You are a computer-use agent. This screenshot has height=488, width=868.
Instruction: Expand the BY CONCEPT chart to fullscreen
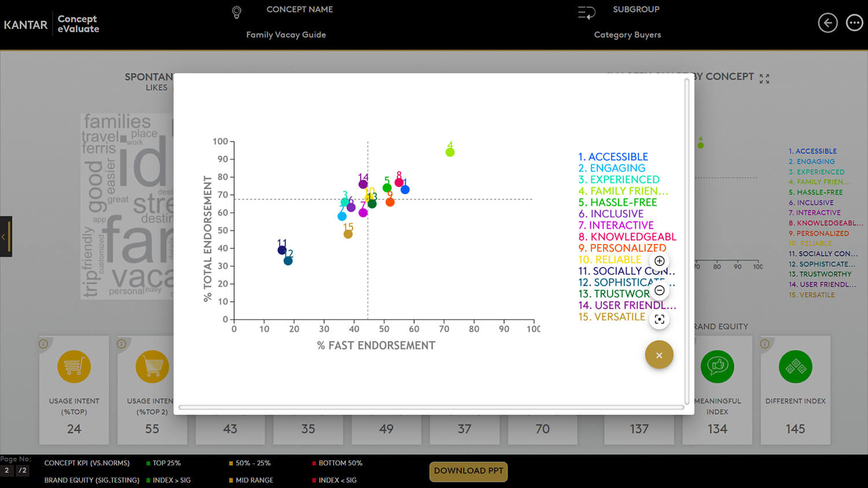pyautogui.click(x=764, y=77)
